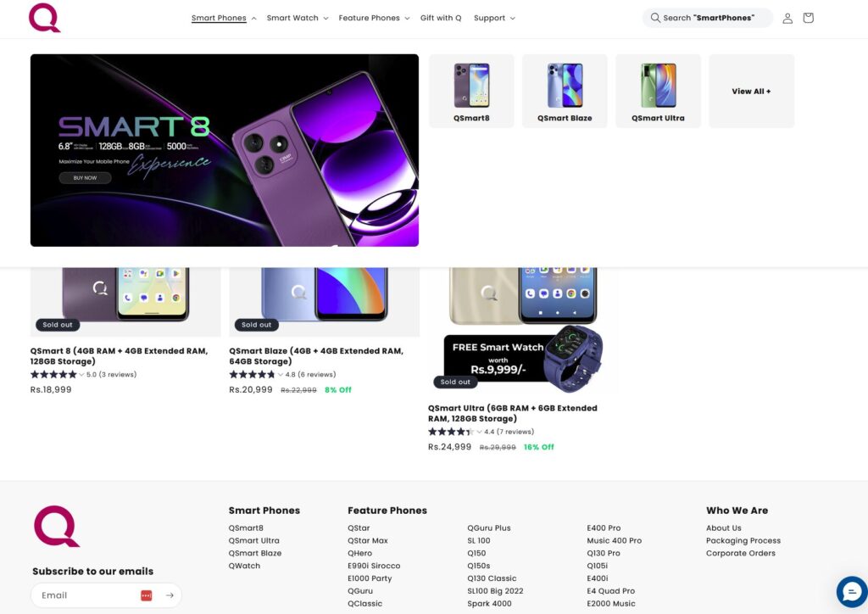Click BUY NOW on Smart 8 banner
This screenshot has width=868, height=614.
tap(86, 178)
